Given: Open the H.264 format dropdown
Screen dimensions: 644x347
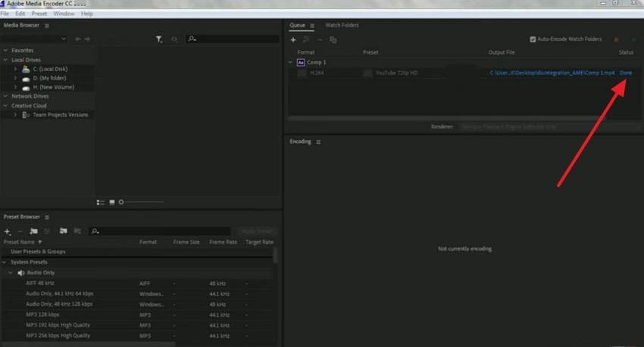Looking at the screenshot, I should [x=302, y=73].
